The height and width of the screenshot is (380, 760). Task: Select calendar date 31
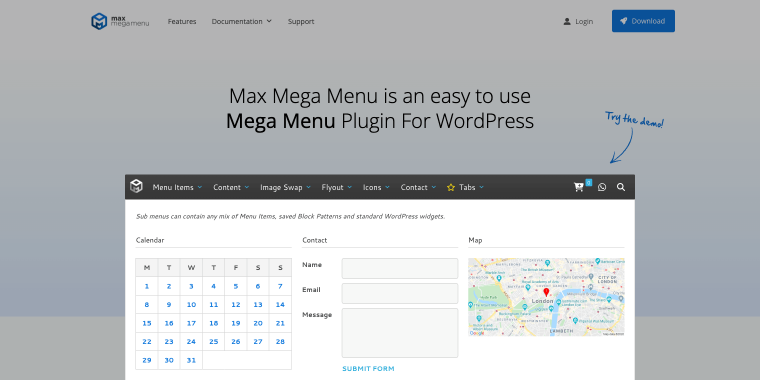coord(191,360)
